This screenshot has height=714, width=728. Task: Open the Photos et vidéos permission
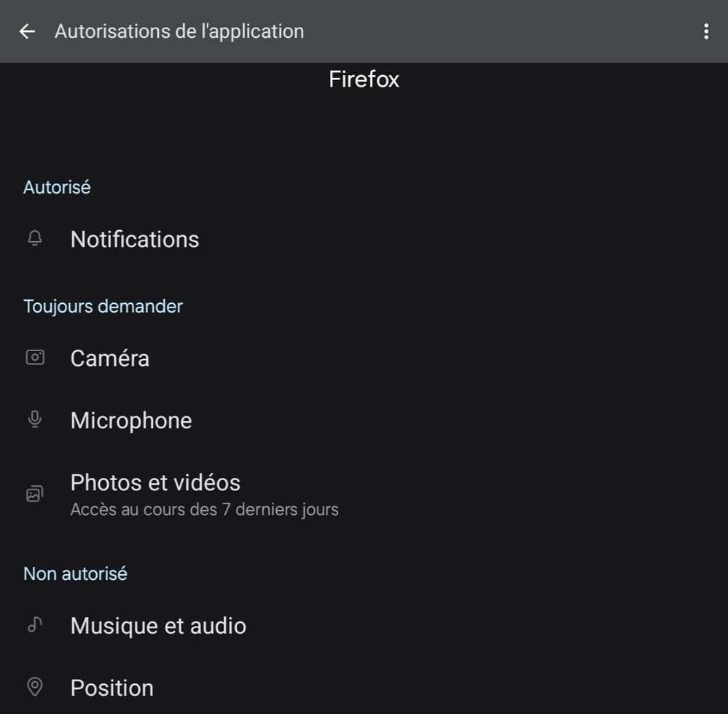pyautogui.click(x=155, y=482)
